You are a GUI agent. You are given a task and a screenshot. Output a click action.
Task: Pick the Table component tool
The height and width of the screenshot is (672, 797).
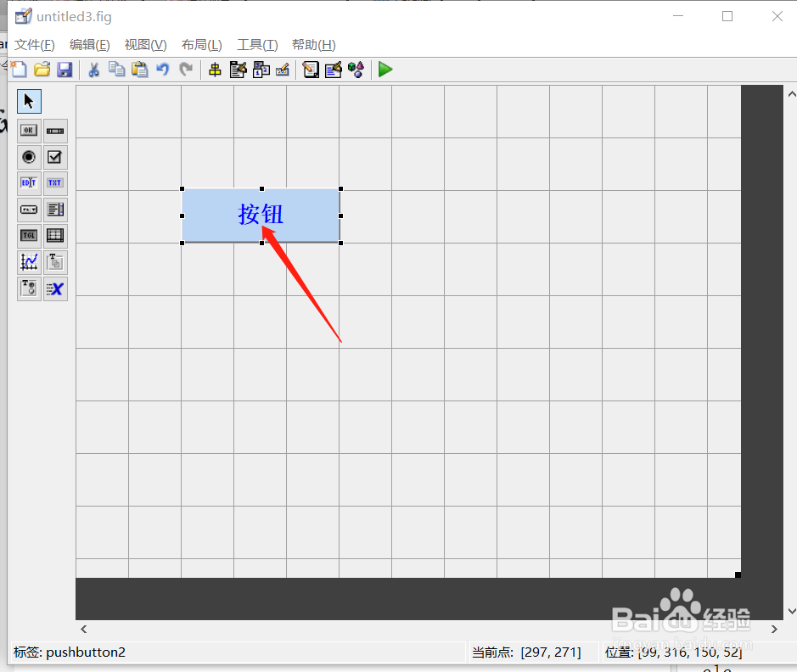pyautogui.click(x=55, y=236)
